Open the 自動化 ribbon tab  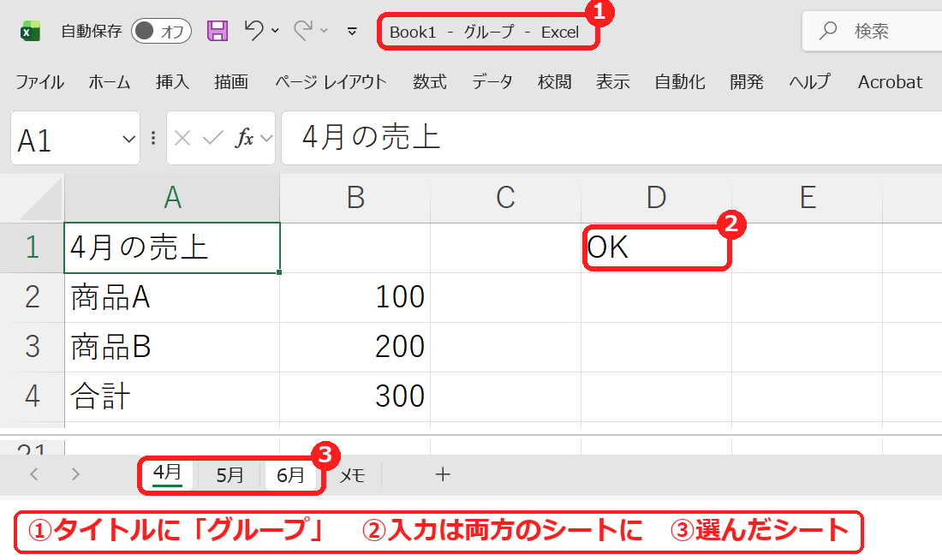point(679,81)
